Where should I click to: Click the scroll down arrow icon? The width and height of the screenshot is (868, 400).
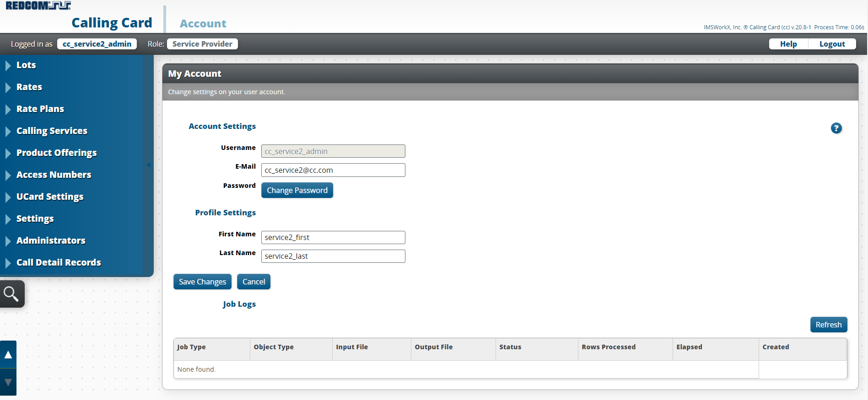(x=8, y=382)
